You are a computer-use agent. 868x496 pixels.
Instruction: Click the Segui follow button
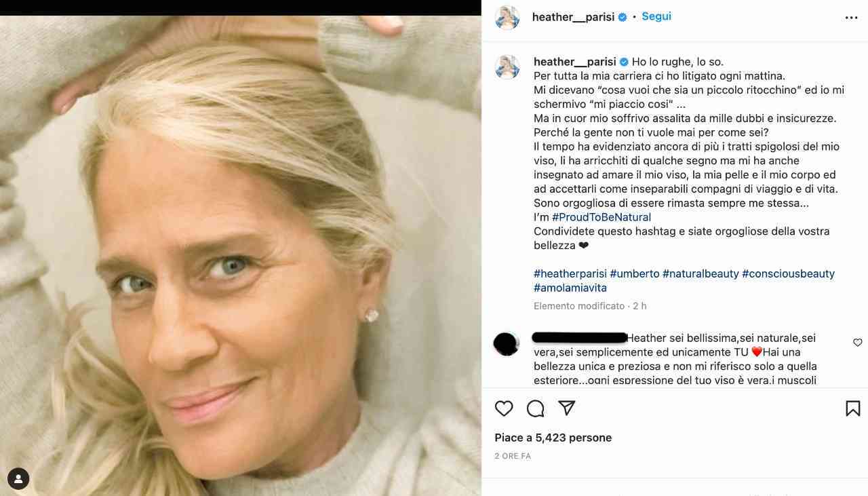tap(656, 16)
